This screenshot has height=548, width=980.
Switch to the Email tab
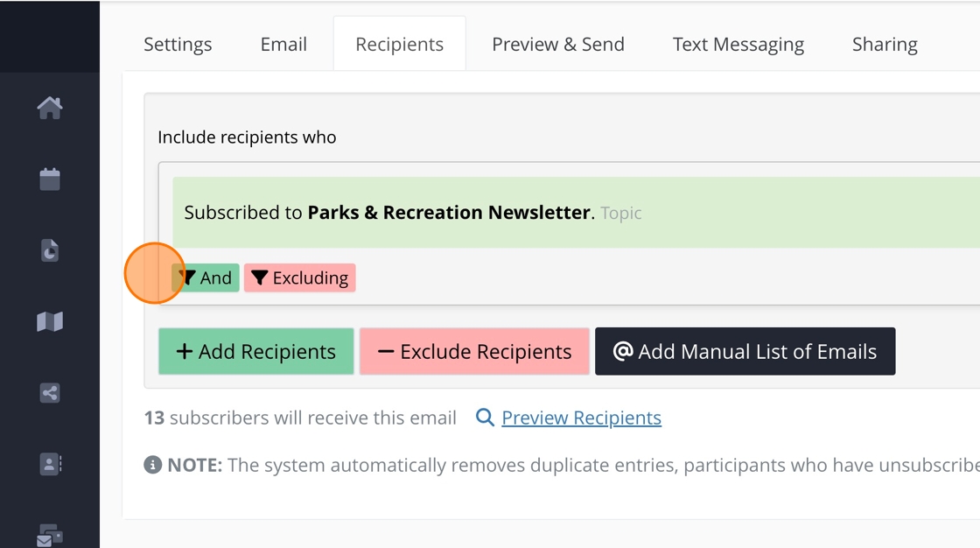point(283,45)
